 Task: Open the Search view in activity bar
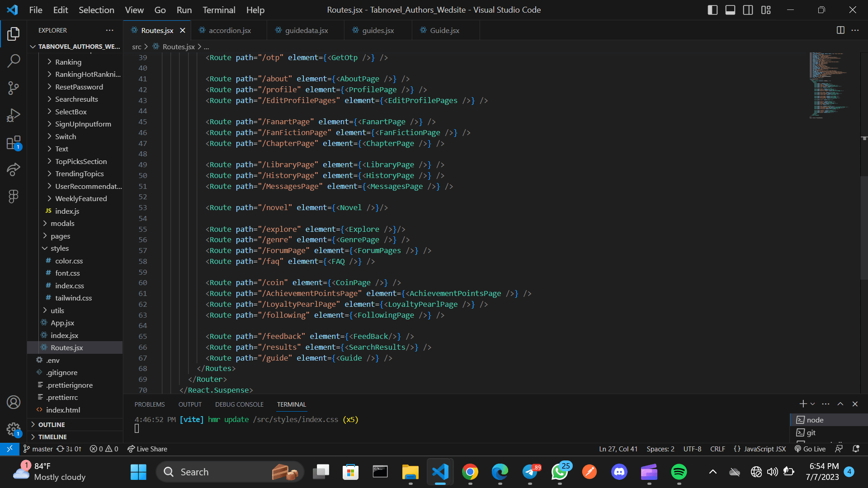point(14,61)
